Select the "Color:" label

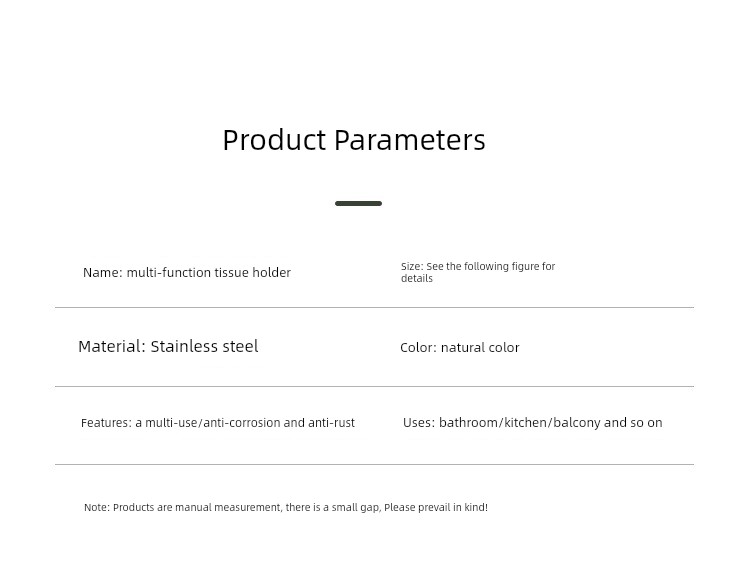tap(419, 347)
